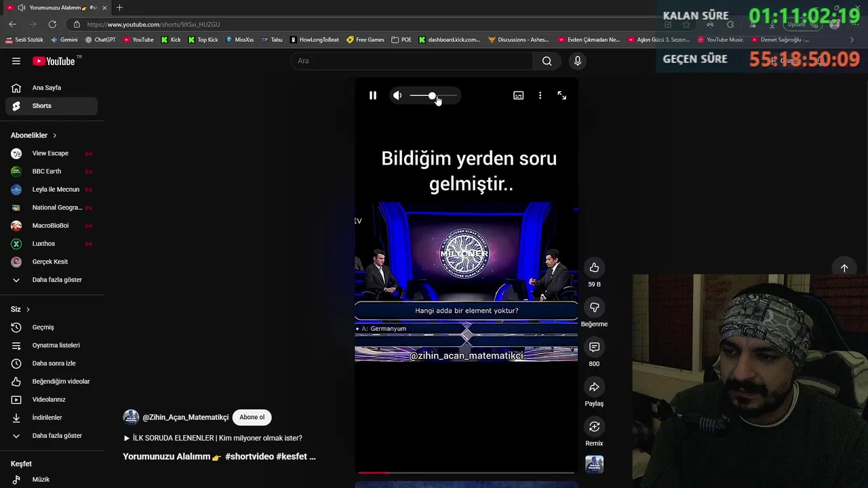Screen dimensions: 868x488
Task: Open MacroBioBoi channel subscription
Action: (52, 226)
